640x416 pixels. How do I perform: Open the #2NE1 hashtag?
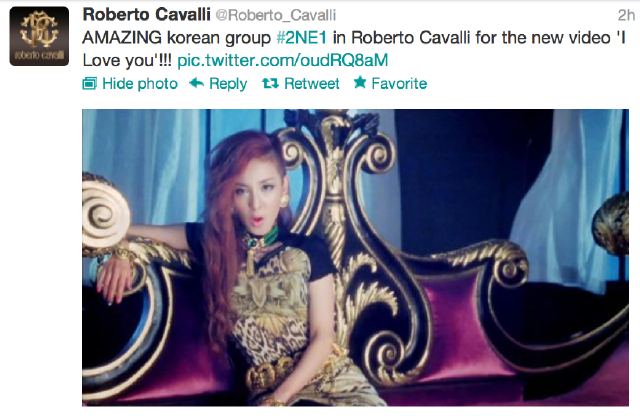(302, 38)
